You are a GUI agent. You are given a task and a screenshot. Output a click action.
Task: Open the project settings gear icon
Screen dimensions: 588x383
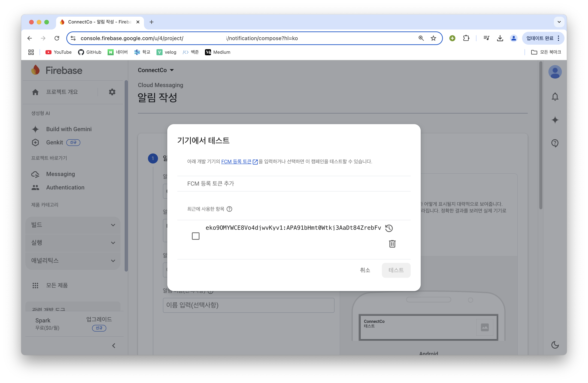112,92
